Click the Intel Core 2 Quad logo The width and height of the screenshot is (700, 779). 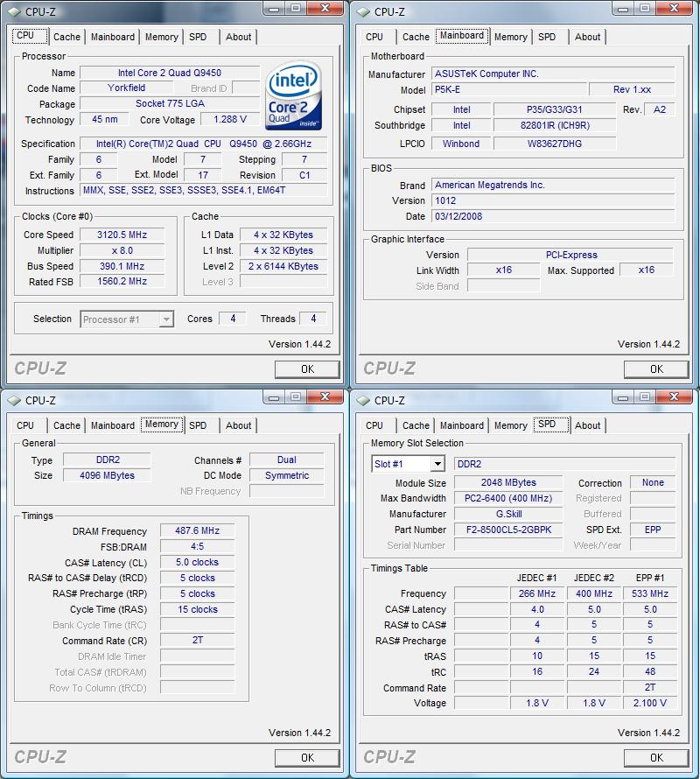click(293, 96)
